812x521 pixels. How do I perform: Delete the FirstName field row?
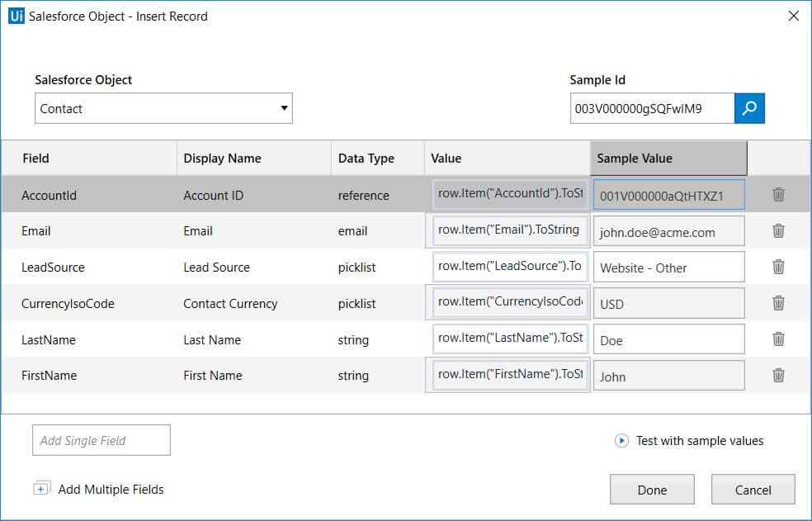click(x=778, y=375)
